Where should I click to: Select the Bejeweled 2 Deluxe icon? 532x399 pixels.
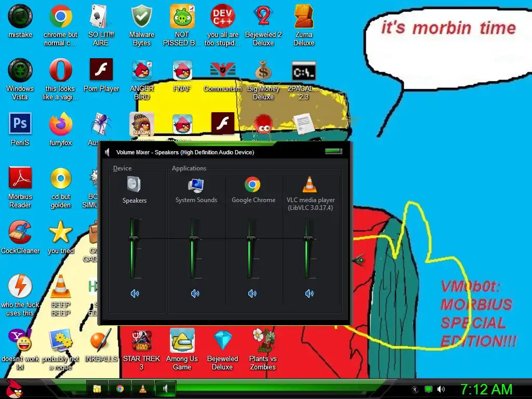[263, 25]
